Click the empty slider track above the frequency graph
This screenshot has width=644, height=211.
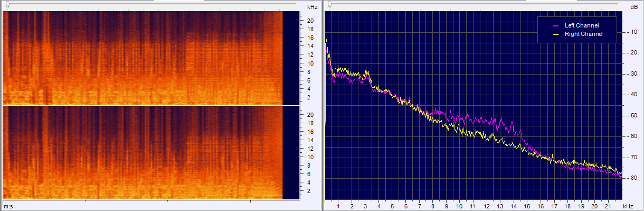click(475, 4)
